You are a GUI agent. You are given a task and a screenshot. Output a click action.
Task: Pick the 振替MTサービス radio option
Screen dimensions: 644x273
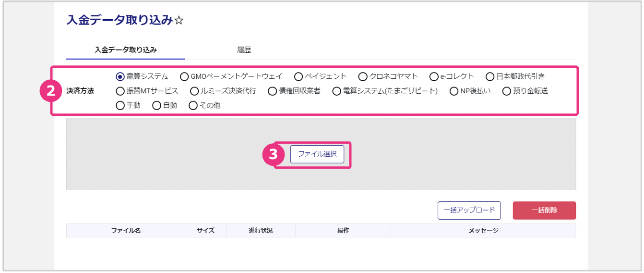[120, 91]
